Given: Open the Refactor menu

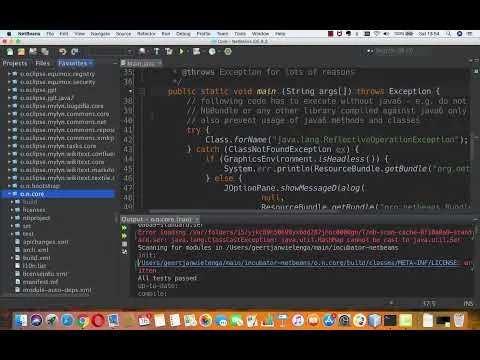Looking at the screenshot, I should 146,34.
